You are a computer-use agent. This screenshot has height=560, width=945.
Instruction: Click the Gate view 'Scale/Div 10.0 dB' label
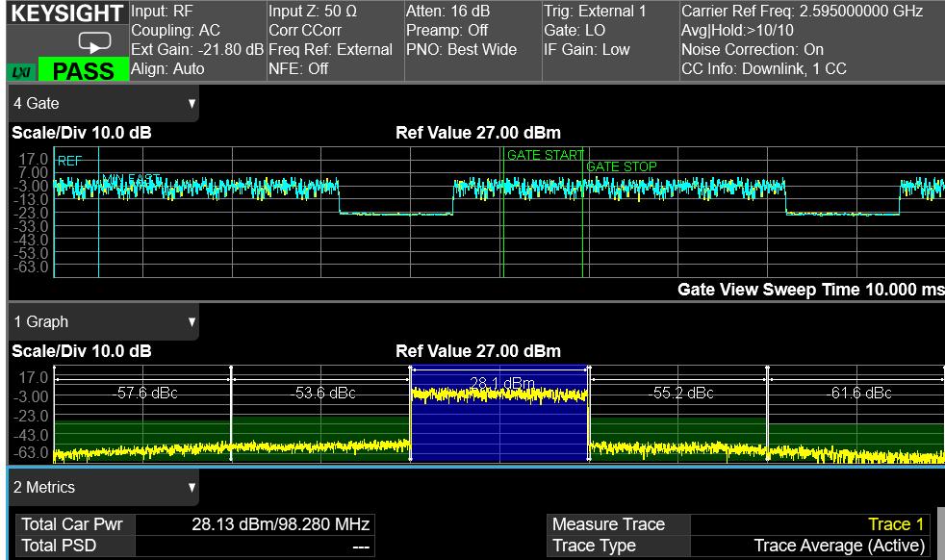pyautogui.click(x=82, y=133)
